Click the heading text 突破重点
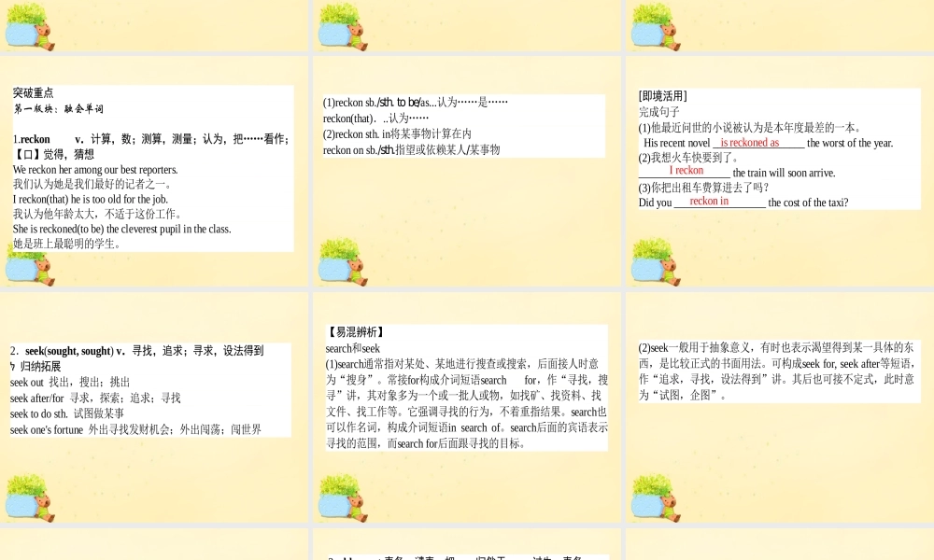Screen dimensions: 934x560 [34, 92]
